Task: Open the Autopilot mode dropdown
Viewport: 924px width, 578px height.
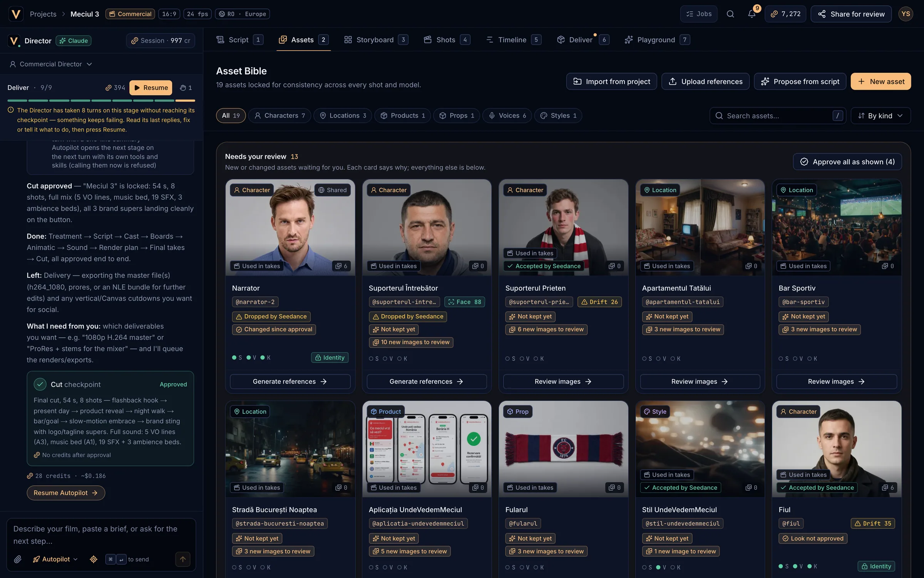Action: point(55,559)
